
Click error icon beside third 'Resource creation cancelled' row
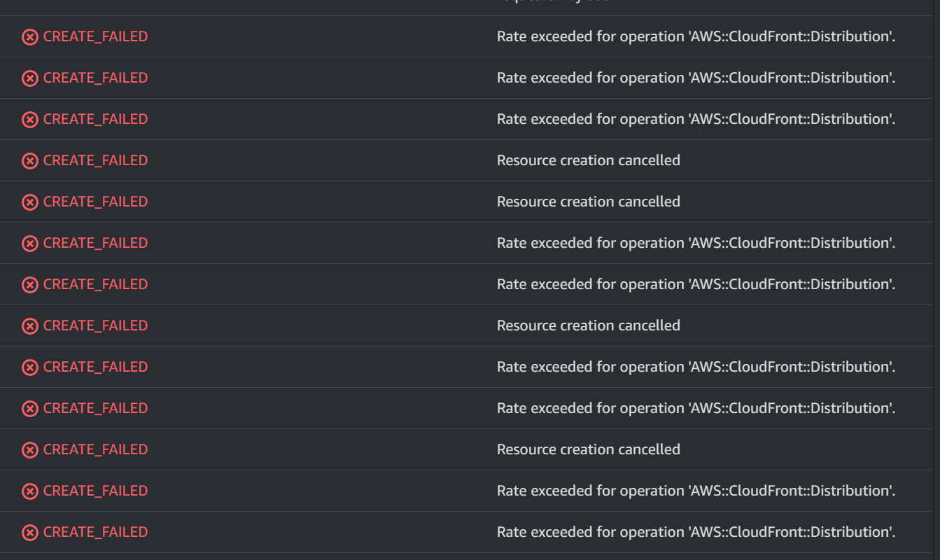pos(30,326)
